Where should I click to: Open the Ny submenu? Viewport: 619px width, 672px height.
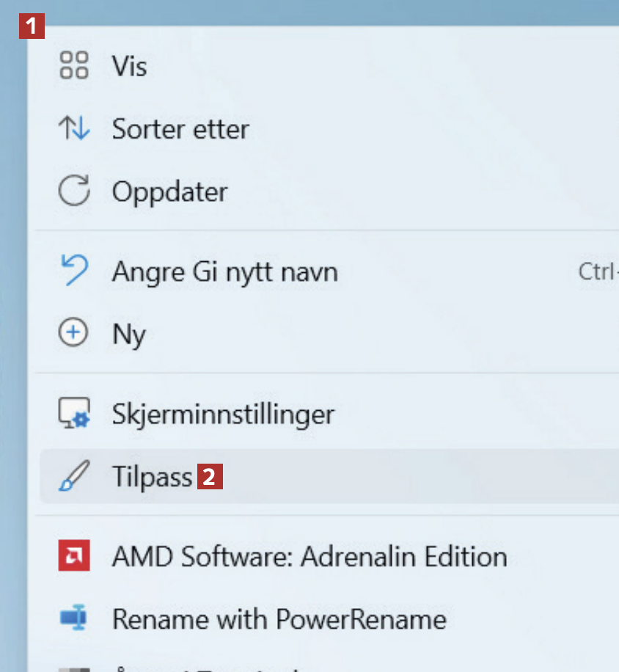pyautogui.click(x=129, y=335)
